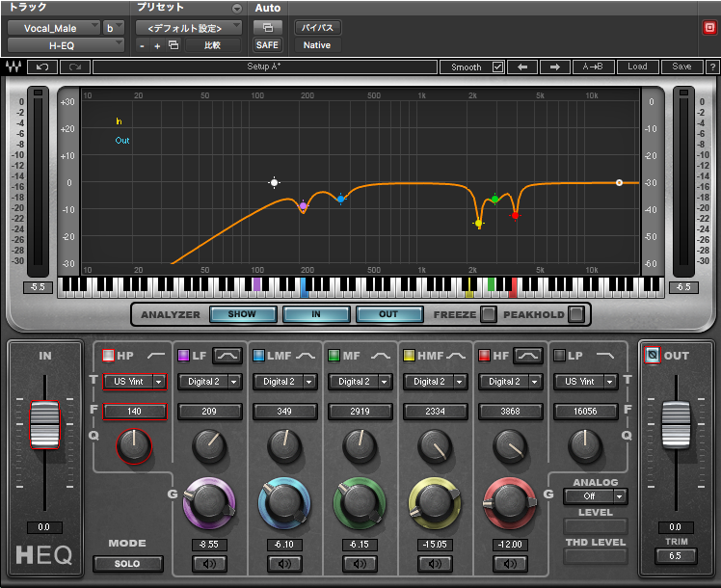721x588 pixels.
Task: Click the phase invert icon beside OUT
Action: 652,355
